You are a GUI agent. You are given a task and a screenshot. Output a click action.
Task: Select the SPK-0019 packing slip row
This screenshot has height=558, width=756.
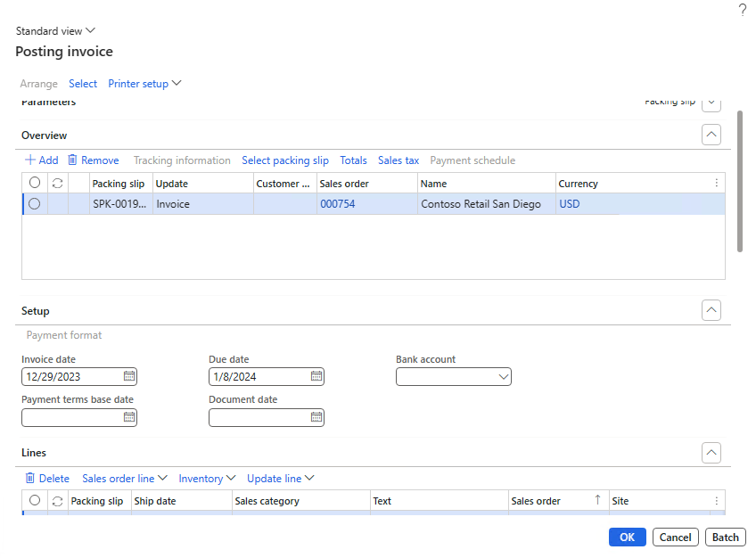point(35,204)
